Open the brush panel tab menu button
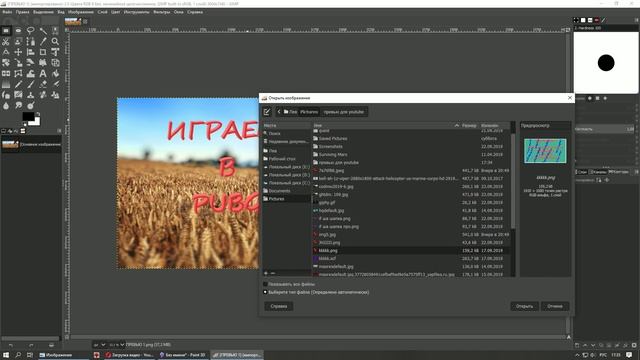The height and width of the screenshot is (360, 640). [x=636, y=20]
